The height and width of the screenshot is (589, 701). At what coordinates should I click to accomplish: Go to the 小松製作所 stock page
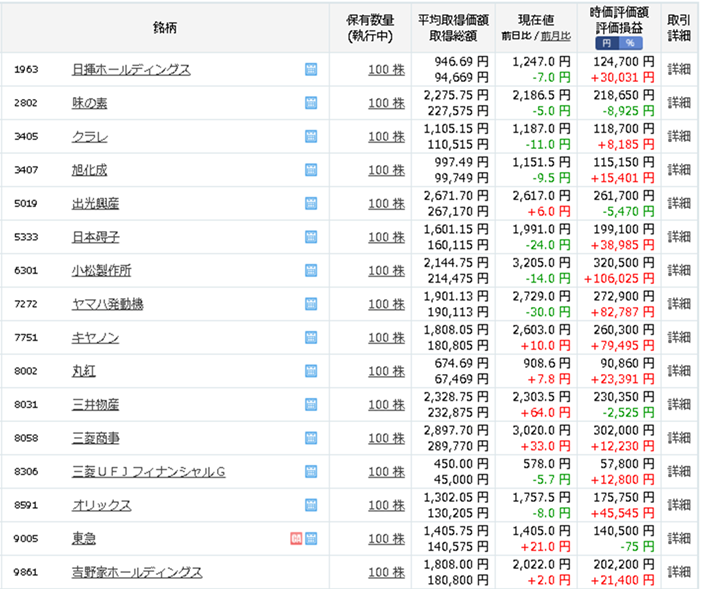(x=101, y=271)
